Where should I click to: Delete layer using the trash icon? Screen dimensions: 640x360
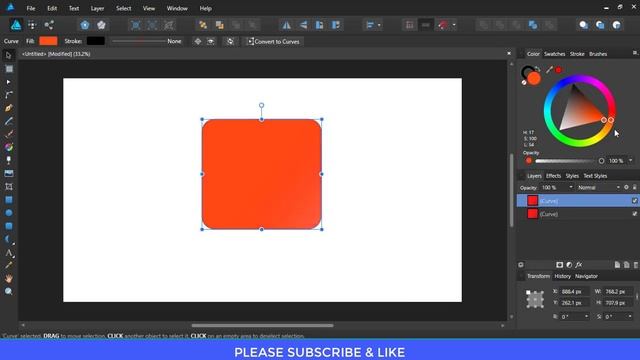pyautogui.click(x=636, y=265)
